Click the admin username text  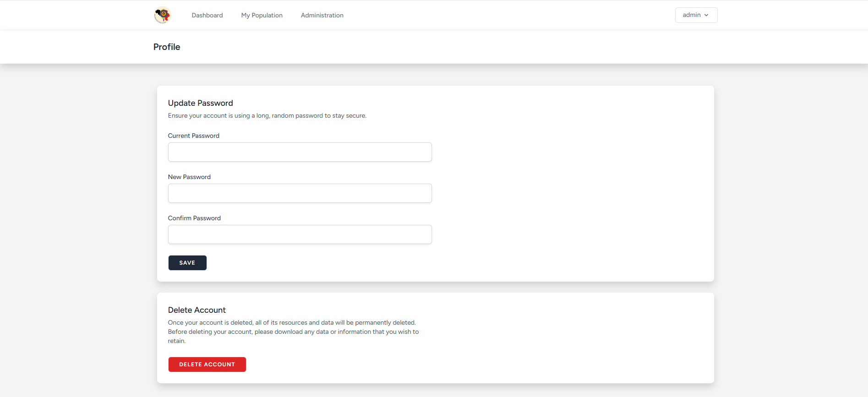tap(691, 15)
